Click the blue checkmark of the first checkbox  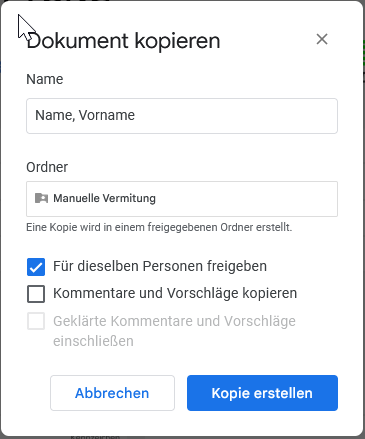(36, 267)
